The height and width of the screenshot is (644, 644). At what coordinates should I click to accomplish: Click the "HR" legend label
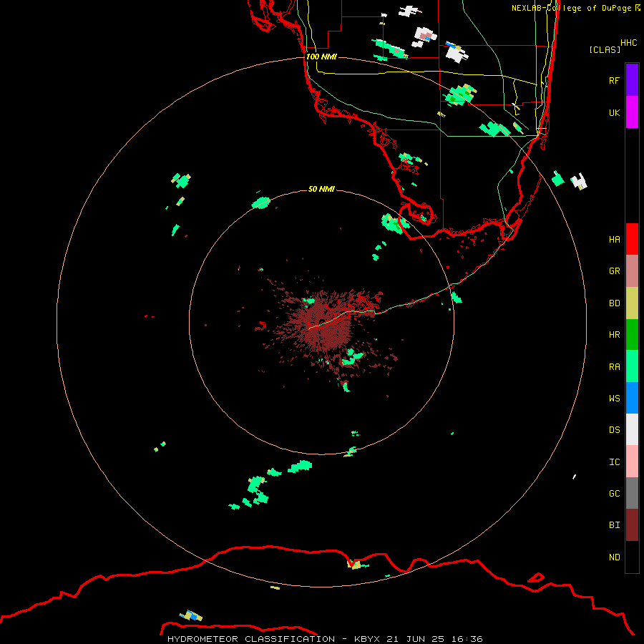point(614,335)
